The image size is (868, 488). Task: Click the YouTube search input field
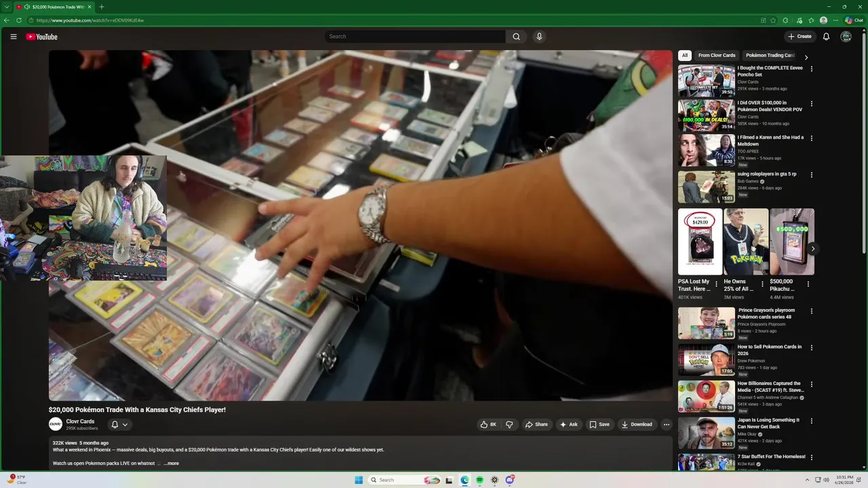[414, 37]
